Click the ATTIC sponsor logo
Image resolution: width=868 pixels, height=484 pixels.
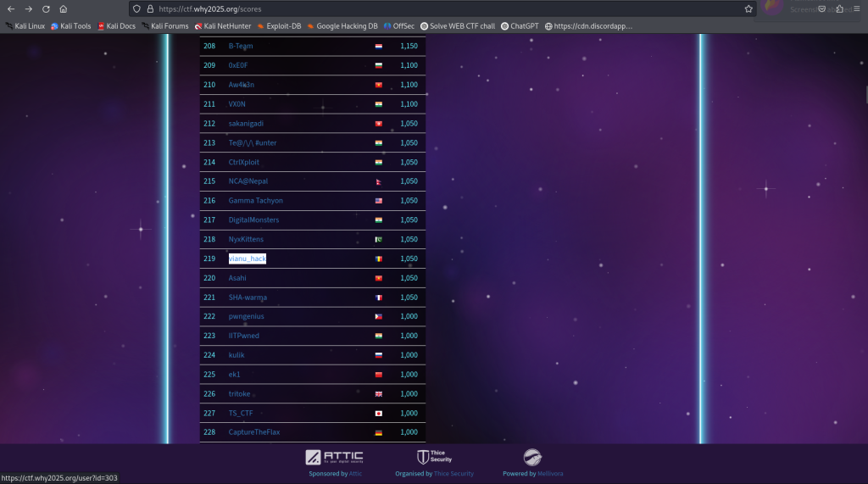point(334,457)
